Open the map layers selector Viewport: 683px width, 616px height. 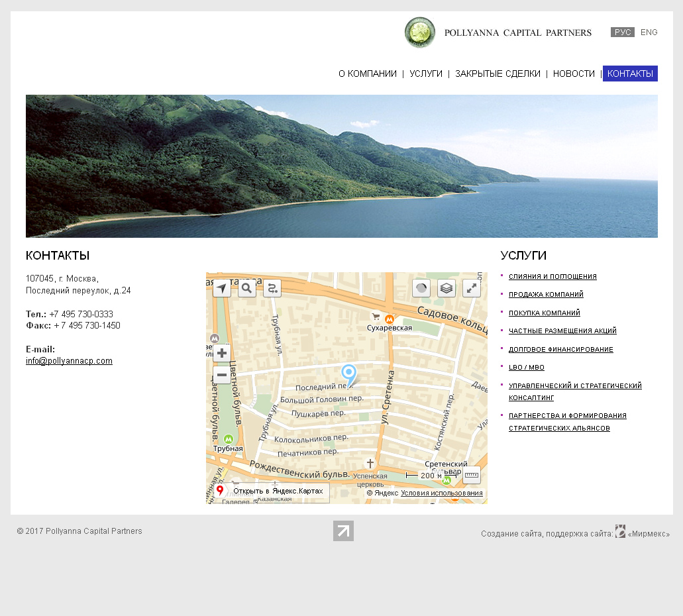point(447,288)
